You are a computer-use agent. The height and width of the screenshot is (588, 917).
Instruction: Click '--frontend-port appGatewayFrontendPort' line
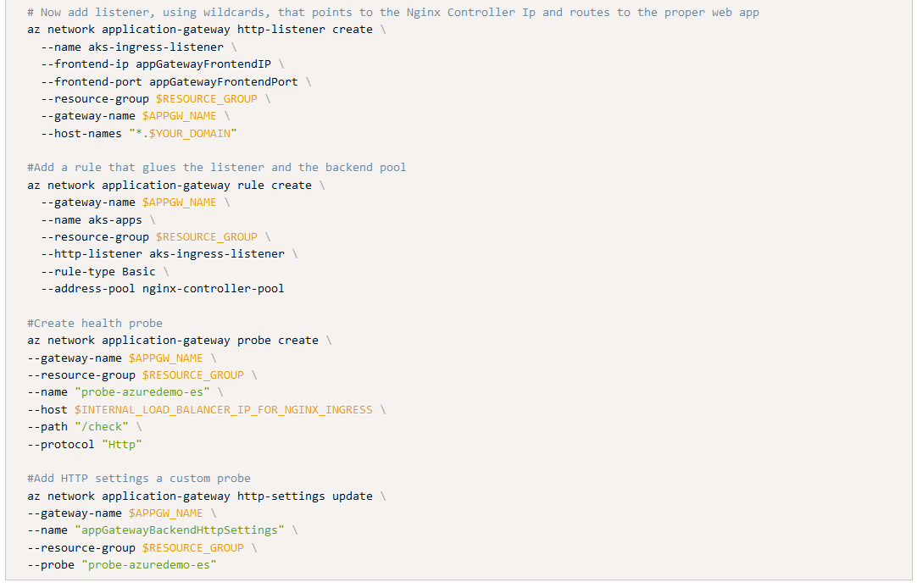tap(176, 81)
